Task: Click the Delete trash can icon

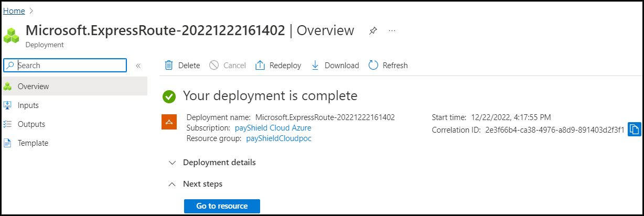Action: 169,66
